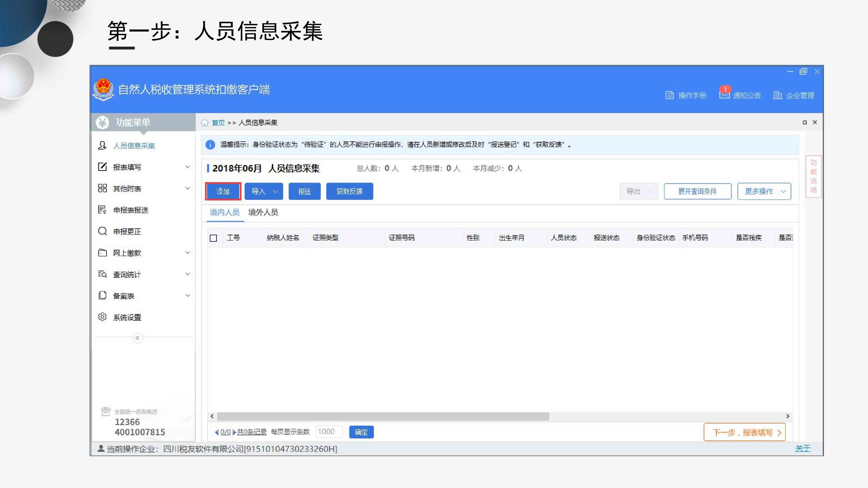Click 下一步，报表填写 button
The width and height of the screenshot is (868, 488).
(745, 432)
